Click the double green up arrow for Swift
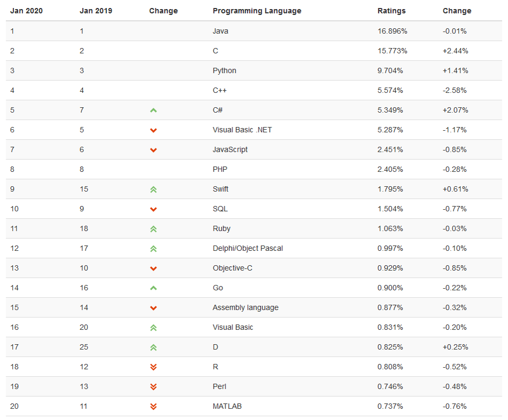 coord(153,189)
